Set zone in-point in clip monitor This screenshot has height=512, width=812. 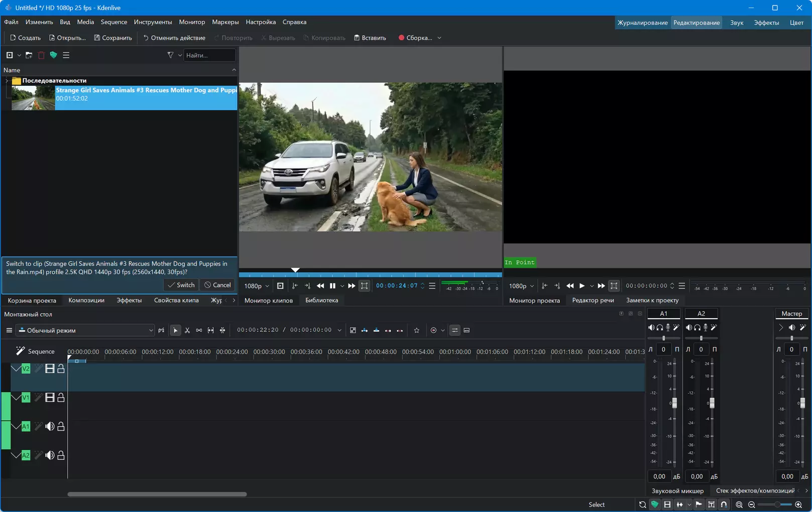point(295,286)
